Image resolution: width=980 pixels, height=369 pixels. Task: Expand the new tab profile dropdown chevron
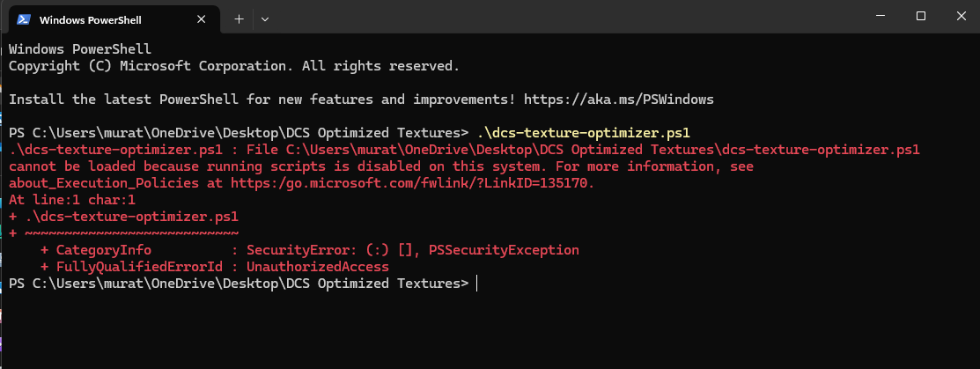tap(265, 19)
